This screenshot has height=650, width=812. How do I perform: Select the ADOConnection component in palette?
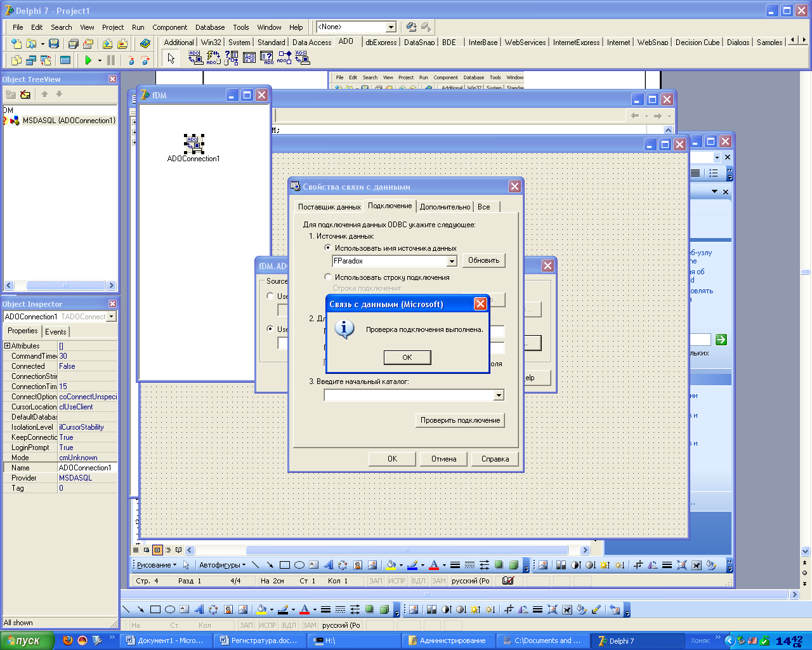click(x=196, y=58)
